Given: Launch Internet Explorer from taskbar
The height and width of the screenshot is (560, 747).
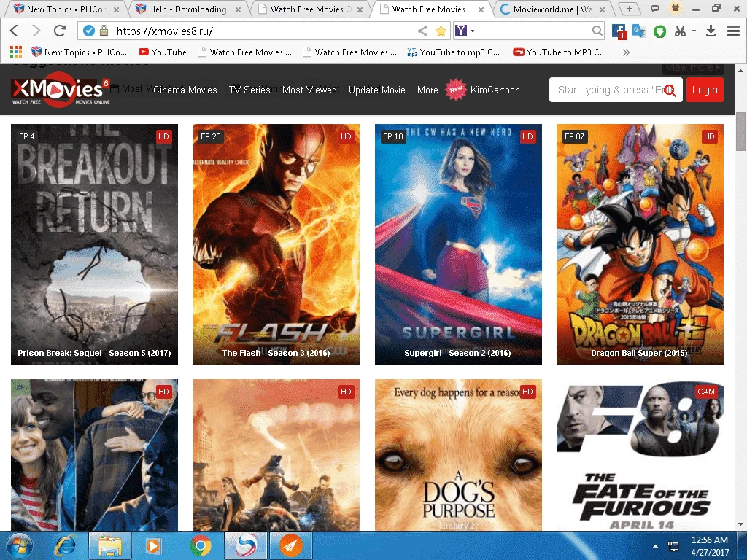Looking at the screenshot, I should [x=65, y=545].
